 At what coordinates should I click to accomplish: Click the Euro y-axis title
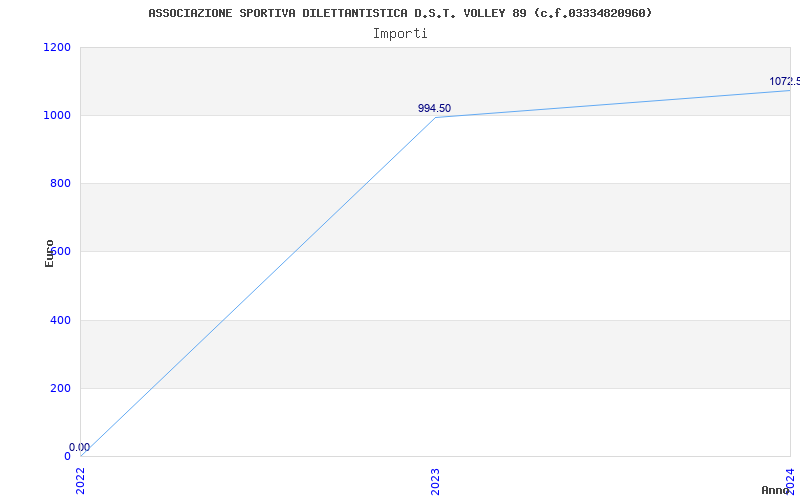(x=49, y=253)
